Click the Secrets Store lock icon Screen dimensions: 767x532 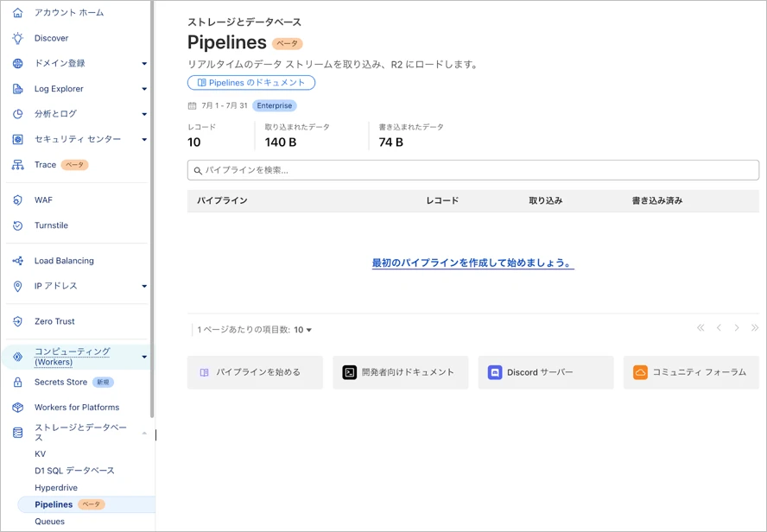tap(17, 382)
